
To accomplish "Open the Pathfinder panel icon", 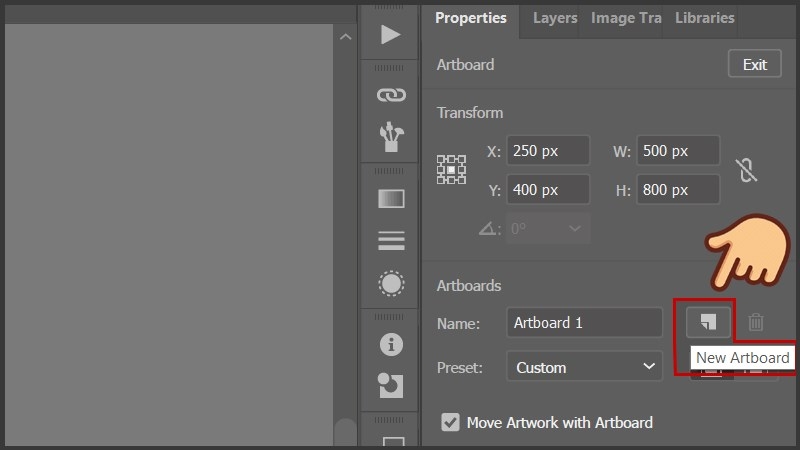I will pyautogui.click(x=390, y=385).
